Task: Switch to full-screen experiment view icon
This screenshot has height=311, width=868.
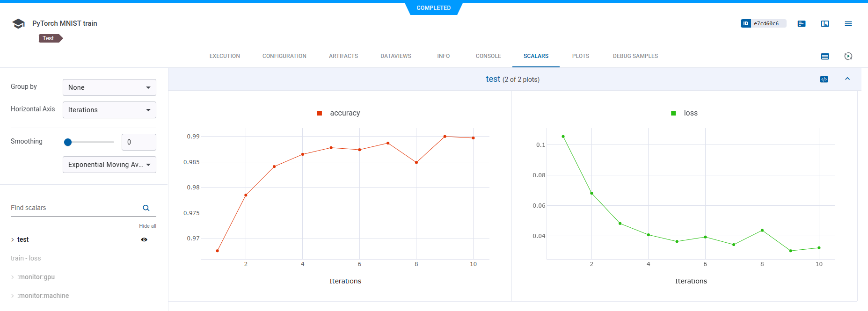Action: (825, 23)
